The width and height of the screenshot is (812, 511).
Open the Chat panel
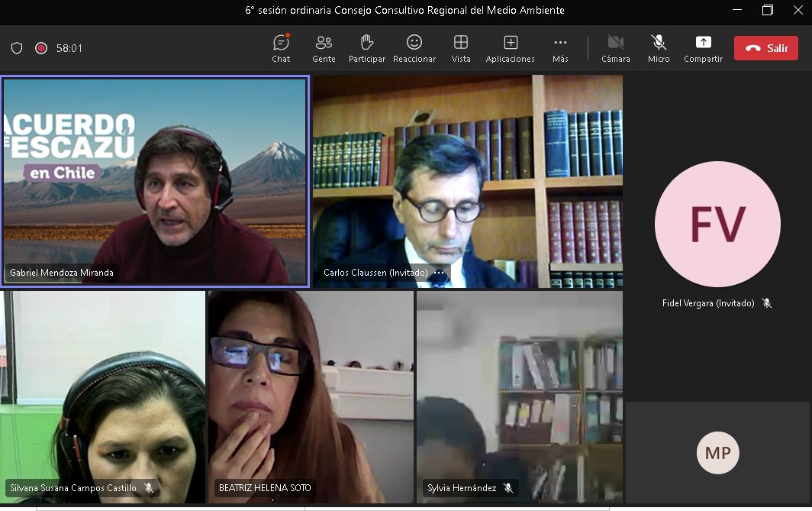point(281,49)
